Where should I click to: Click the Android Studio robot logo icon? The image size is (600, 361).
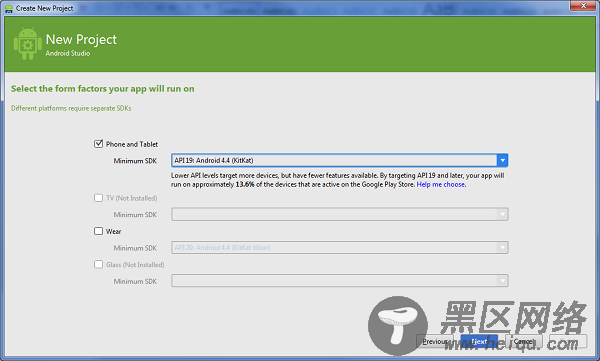[x=27, y=44]
